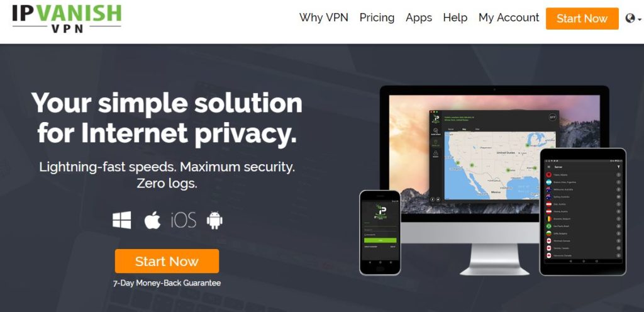
Task: Click the Windows platform logo icon
Action: pyautogui.click(x=122, y=220)
